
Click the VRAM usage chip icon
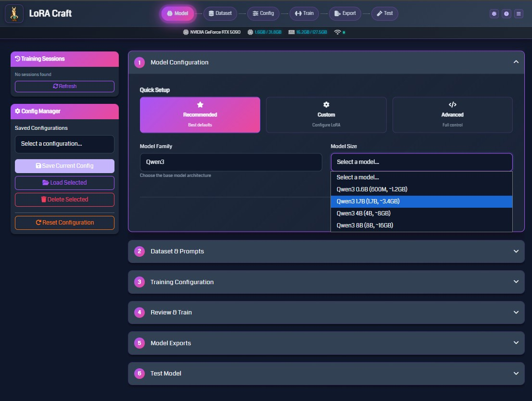pos(250,32)
